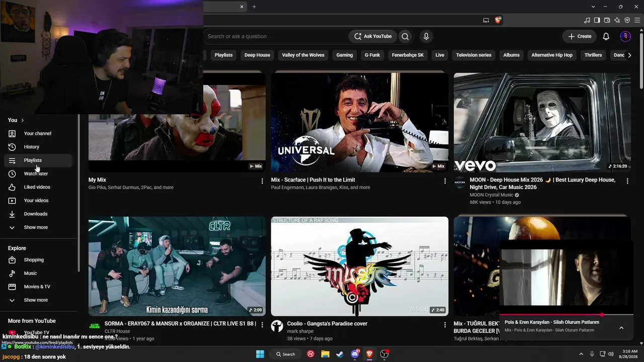Image resolution: width=644 pixels, height=362 pixels.
Task: Open YouTube notifications bell
Action: coord(606,36)
